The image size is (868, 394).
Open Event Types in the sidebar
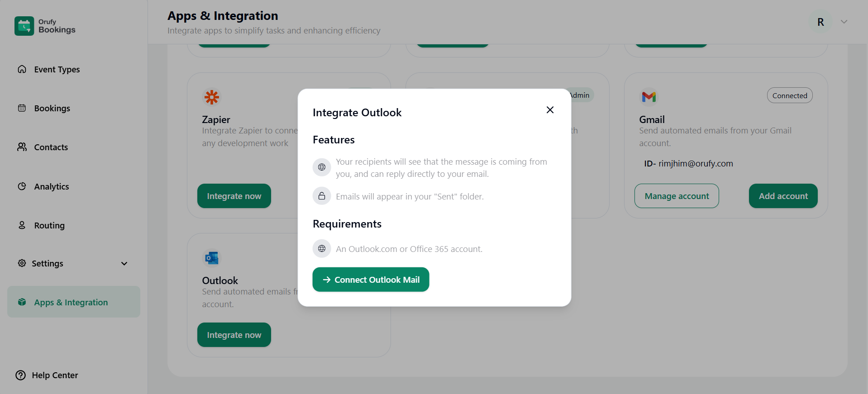tap(57, 69)
